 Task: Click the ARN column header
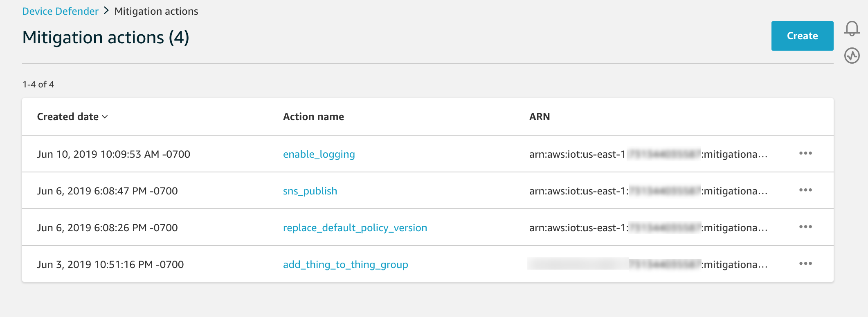point(539,117)
